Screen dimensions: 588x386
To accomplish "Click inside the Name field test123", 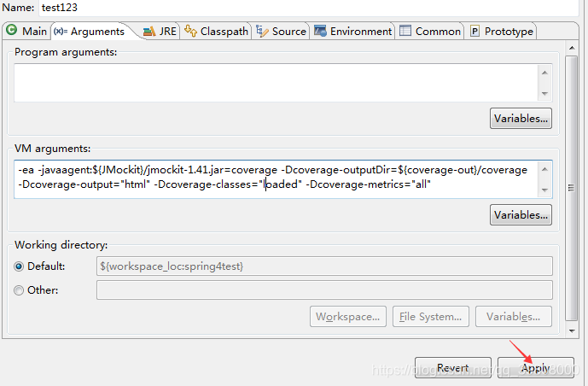I will tap(308, 8).
